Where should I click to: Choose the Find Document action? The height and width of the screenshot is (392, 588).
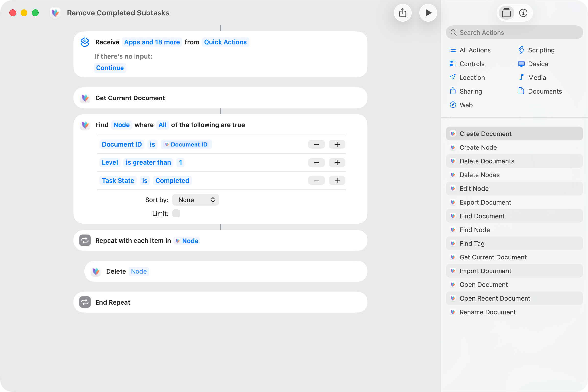click(514, 216)
